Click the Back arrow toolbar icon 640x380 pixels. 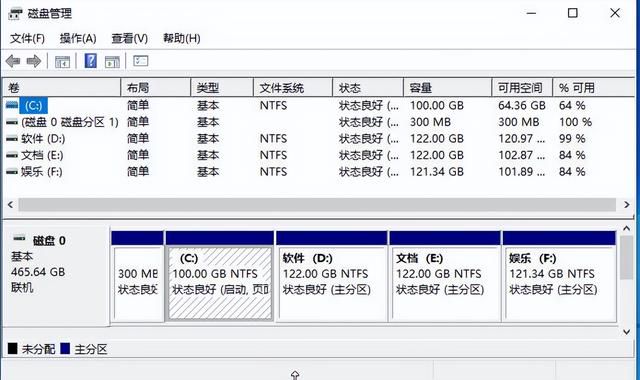pos(13,62)
